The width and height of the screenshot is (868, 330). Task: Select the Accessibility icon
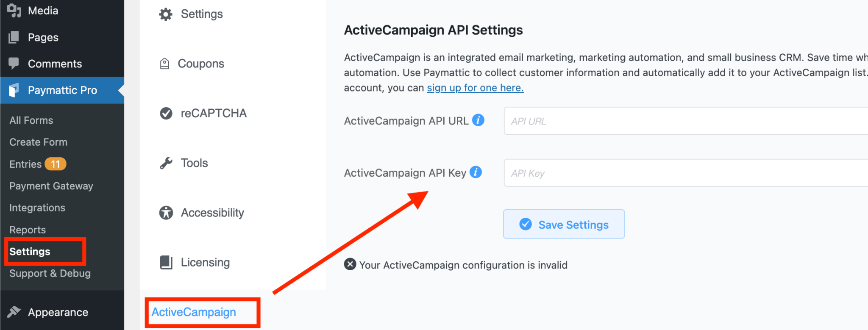click(x=166, y=212)
